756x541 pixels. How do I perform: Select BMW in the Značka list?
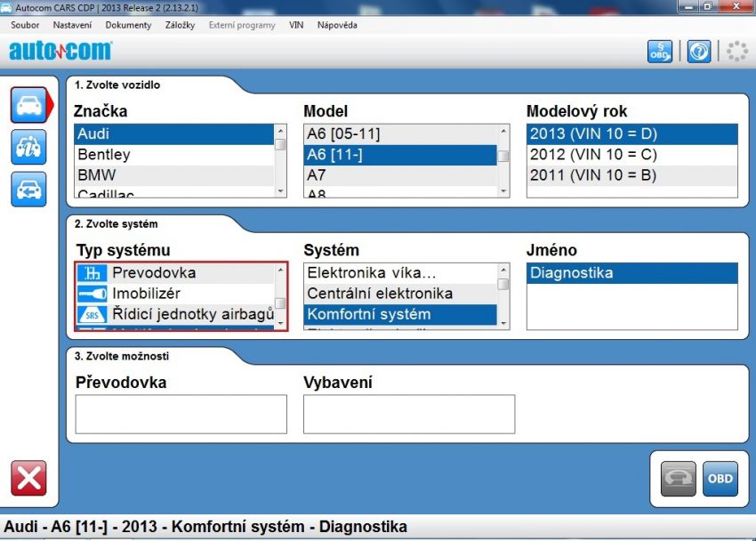[x=174, y=175]
